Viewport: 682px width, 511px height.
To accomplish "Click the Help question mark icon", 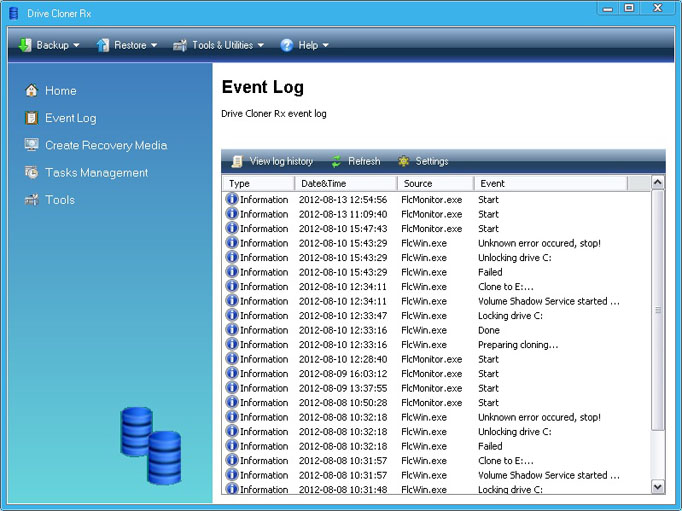I will click(x=287, y=45).
